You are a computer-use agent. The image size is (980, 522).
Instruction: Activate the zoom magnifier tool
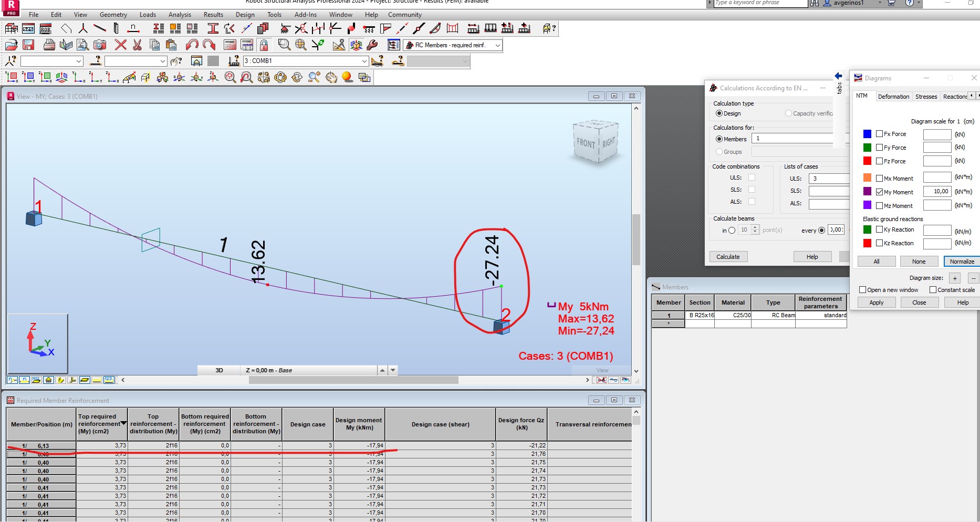coord(284,45)
